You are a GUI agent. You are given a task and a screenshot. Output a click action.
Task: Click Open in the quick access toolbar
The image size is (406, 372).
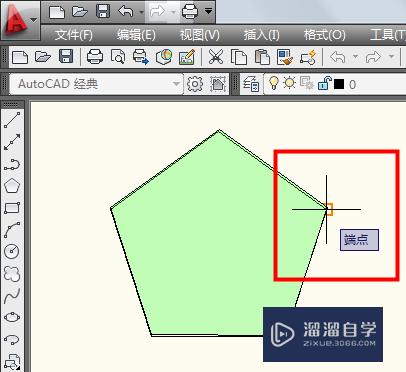[80, 12]
